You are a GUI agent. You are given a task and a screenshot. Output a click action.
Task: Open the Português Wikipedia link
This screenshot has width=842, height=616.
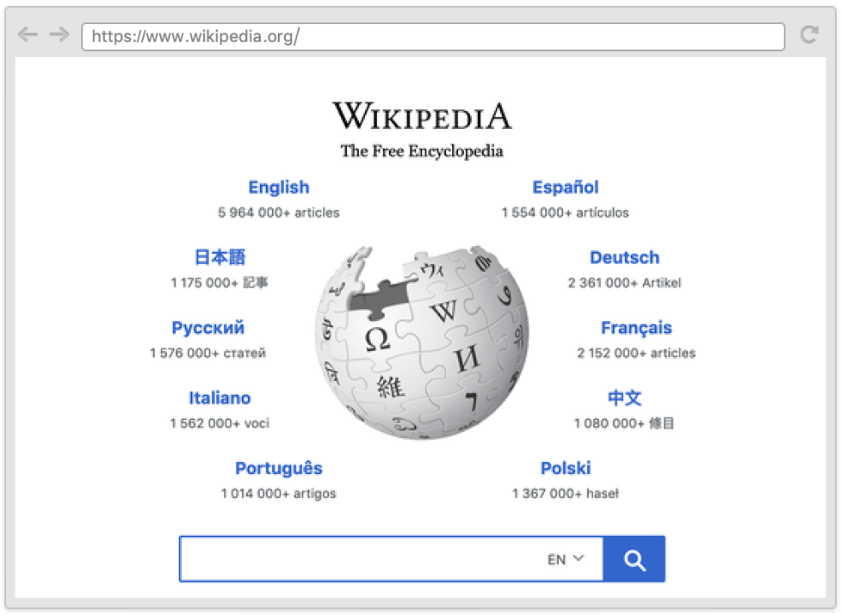[278, 469]
